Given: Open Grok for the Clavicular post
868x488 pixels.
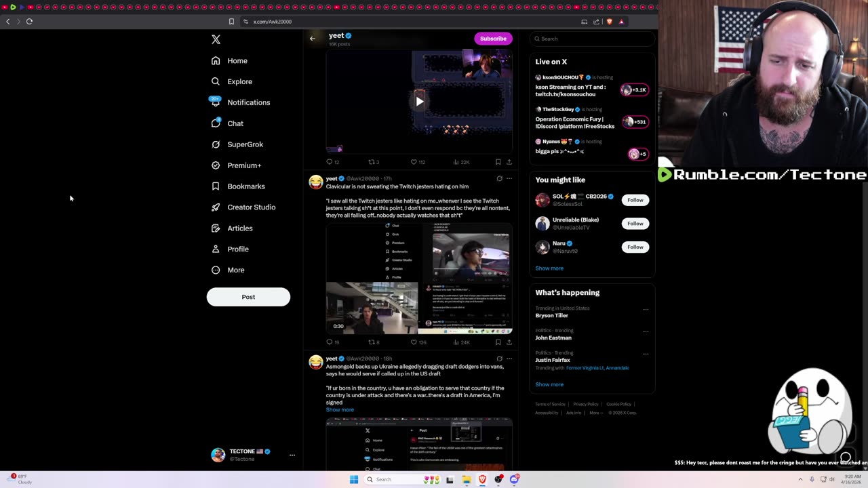Looking at the screenshot, I should (499, 179).
